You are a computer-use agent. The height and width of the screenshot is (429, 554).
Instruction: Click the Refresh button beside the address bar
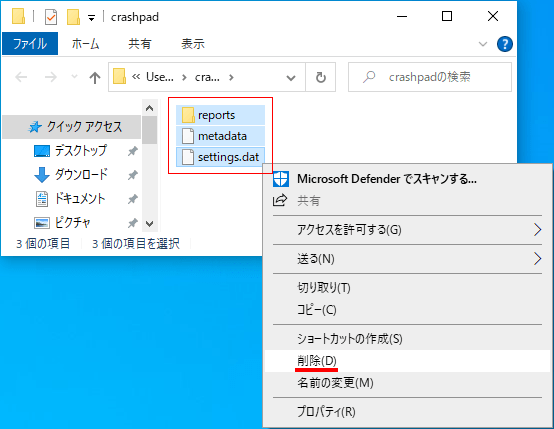tap(320, 77)
